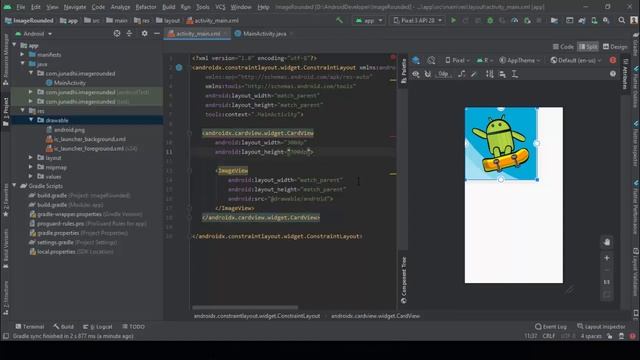This screenshot has width=640, height=360.
Task: Collapse all in Project panel toolbar
Action: click(x=129, y=33)
